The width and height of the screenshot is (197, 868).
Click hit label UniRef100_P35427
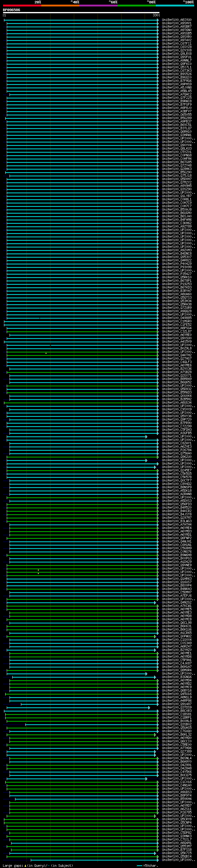(x=177, y=274)
